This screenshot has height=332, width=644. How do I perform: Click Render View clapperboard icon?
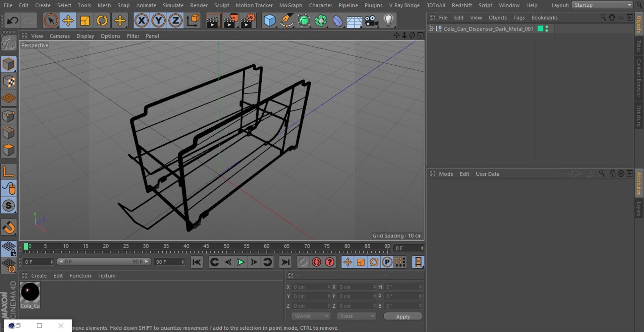pyautogui.click(x=213, y=21)
